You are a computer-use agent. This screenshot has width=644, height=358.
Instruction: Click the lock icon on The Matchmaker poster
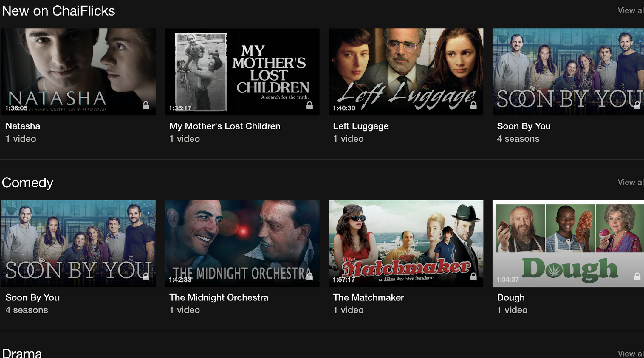coord(473,277)
